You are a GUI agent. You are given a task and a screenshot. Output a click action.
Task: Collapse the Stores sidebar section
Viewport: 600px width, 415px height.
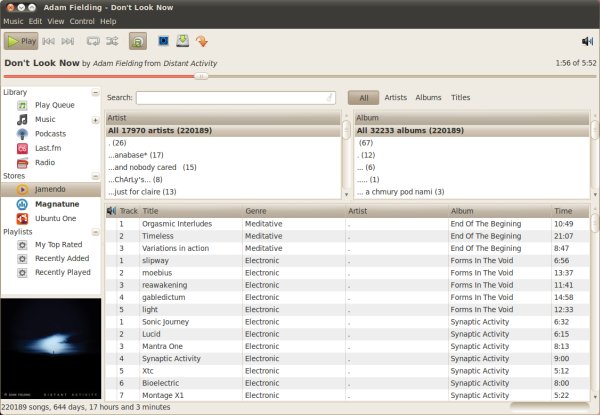95,175
